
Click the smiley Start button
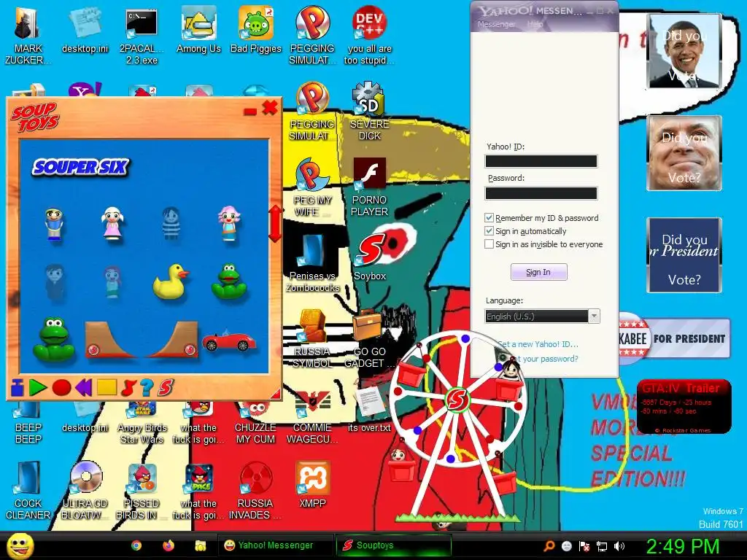click(x=20, y=545)
